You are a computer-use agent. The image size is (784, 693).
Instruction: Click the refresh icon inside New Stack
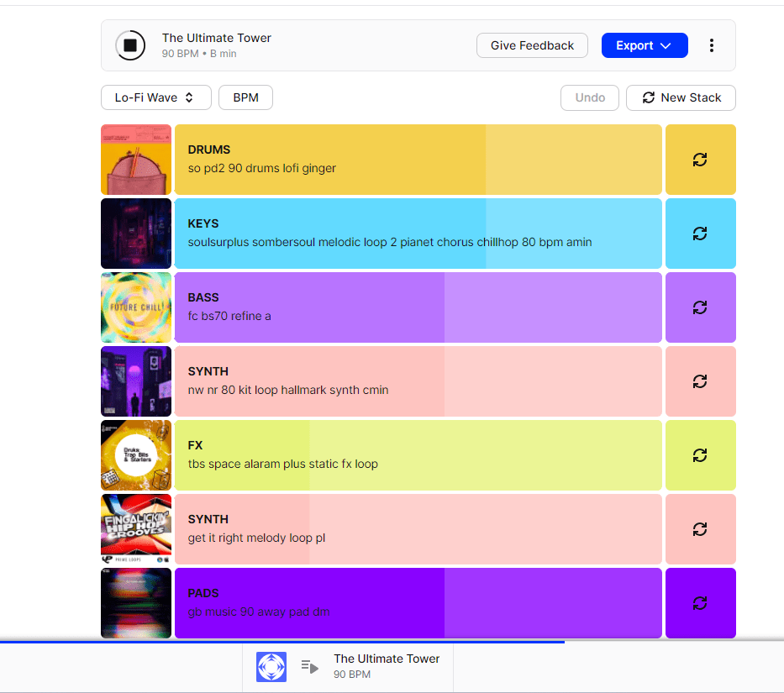pos(649,97)
